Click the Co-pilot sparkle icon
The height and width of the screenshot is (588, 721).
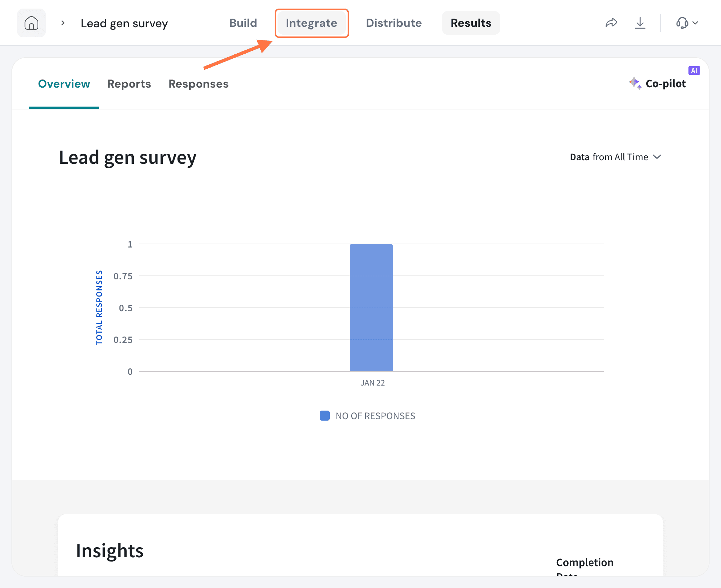[x=635, y=83]
